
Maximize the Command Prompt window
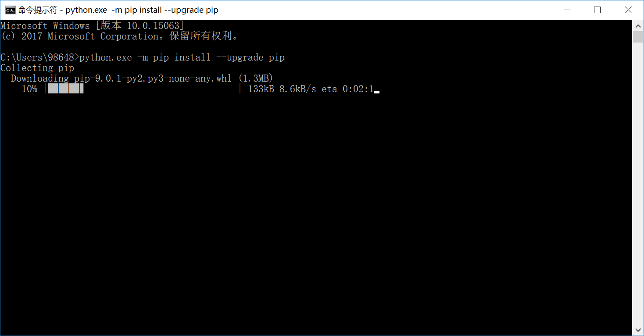(x=597, y=10)
